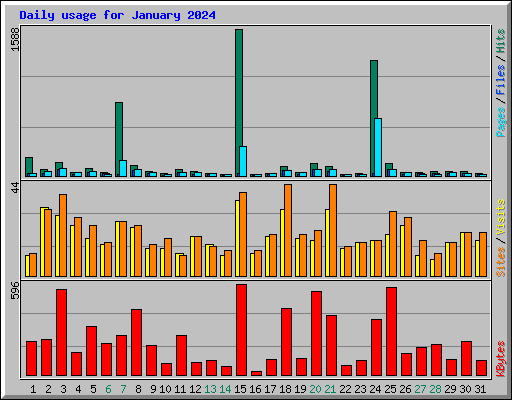The image size is (512, 400).
Task: Click the cyan Pages bar on day 24
Action: point(378,147)
